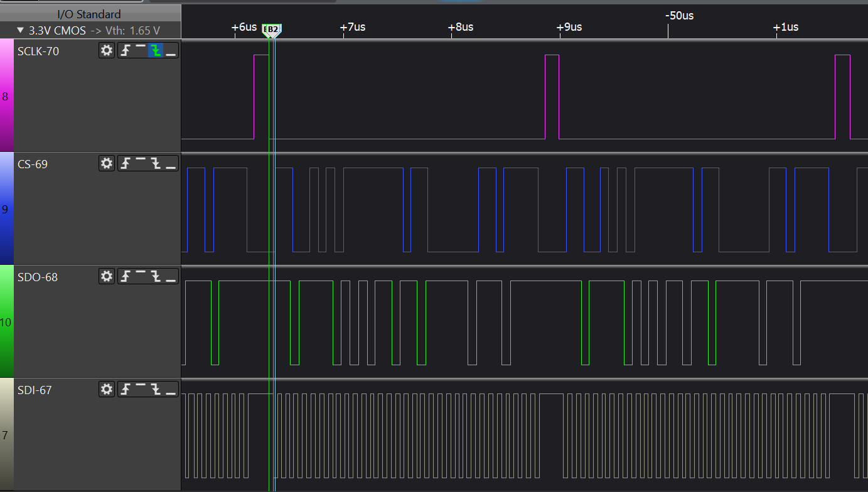Image resolution: width=868 pixels, height=492 pixels.
Task: Click the +7us time ruler label
Action: (x=353, y=27)
